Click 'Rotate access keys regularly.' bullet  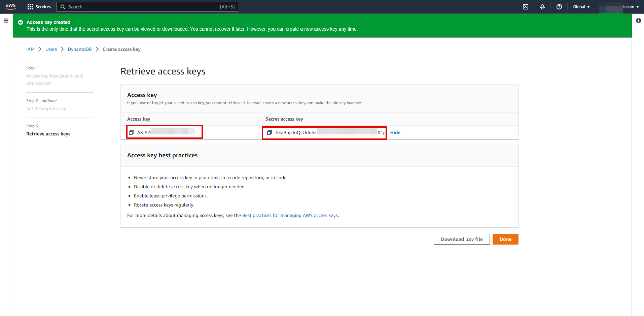pyautogui.click(x=164, y=205)
